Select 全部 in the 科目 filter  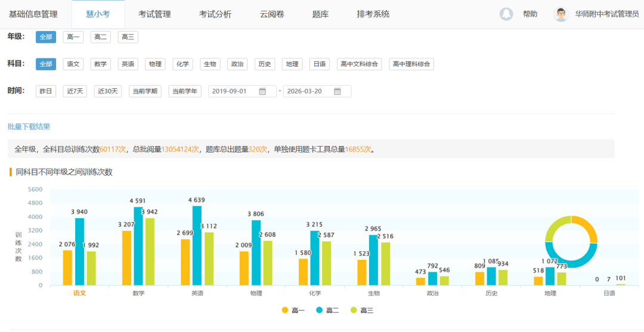point(46,64)
